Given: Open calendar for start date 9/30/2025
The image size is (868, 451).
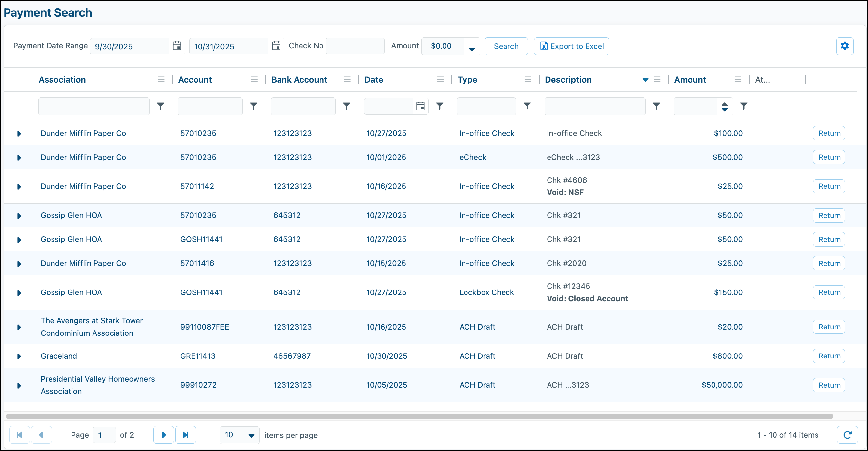Looking at the screenshot, I should click(176, 46).
